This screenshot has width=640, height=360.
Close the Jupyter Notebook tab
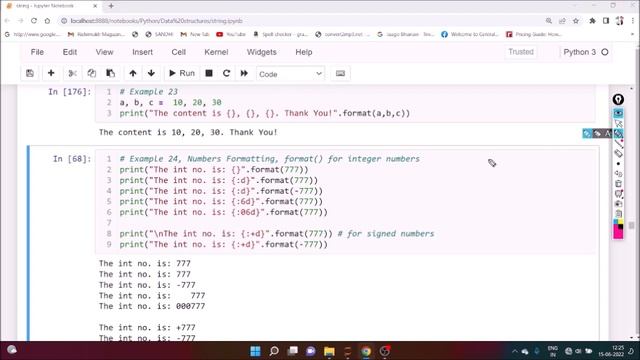tap(95, 6)
